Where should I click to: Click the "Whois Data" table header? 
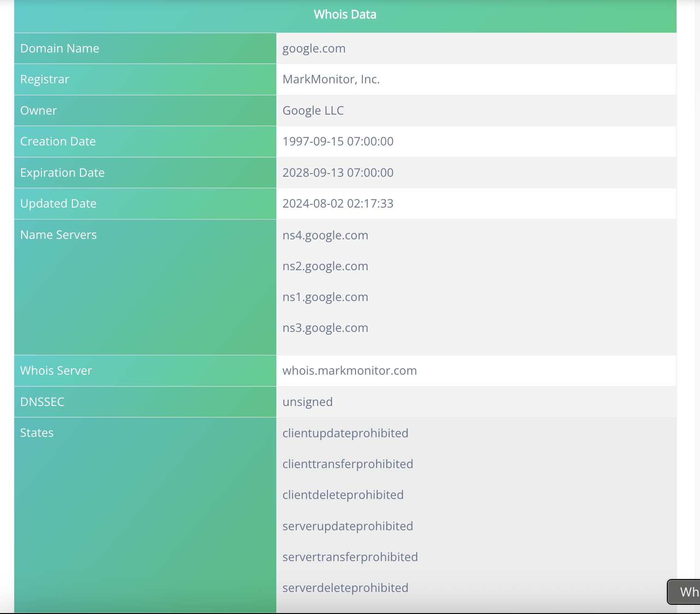[x=345, y=15]
